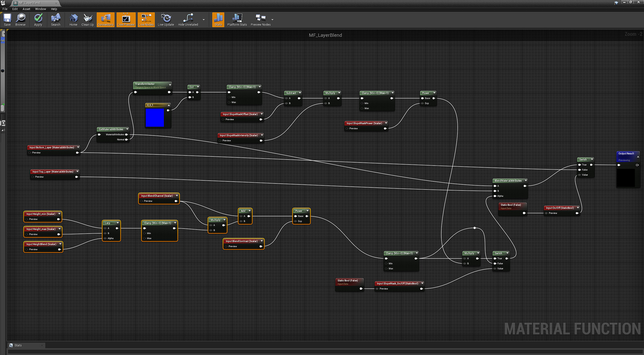The image size is (644, 355).
Task: Select the Static Bool (False) node beside Input On/Off
Action: pyautogui.click(x=512, y=210)
